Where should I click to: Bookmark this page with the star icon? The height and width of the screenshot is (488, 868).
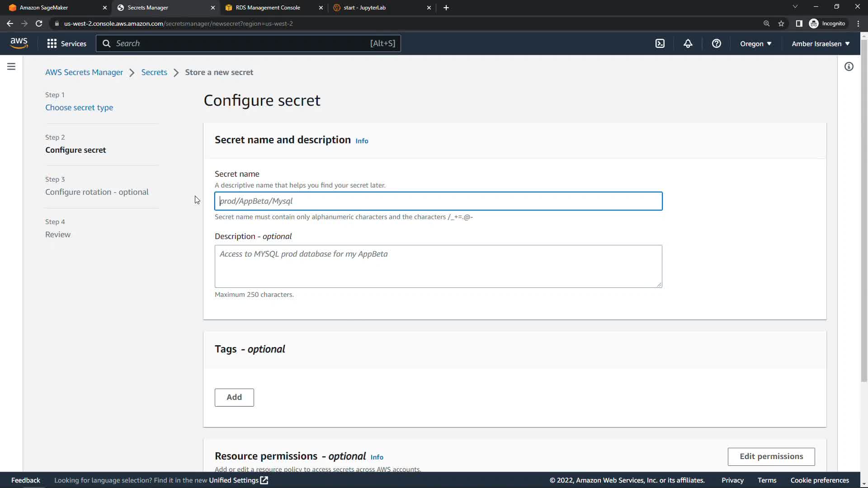(781, 23)
